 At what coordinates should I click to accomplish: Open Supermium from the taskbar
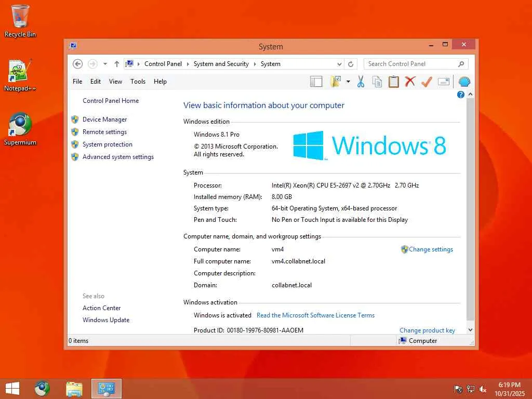point(42,389)
